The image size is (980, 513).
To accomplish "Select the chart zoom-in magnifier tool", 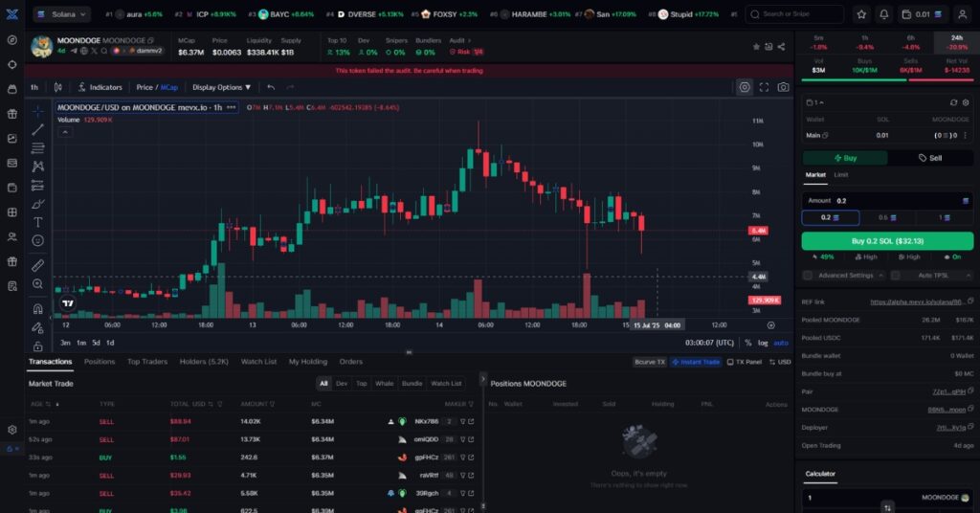I will coord(37,284).
